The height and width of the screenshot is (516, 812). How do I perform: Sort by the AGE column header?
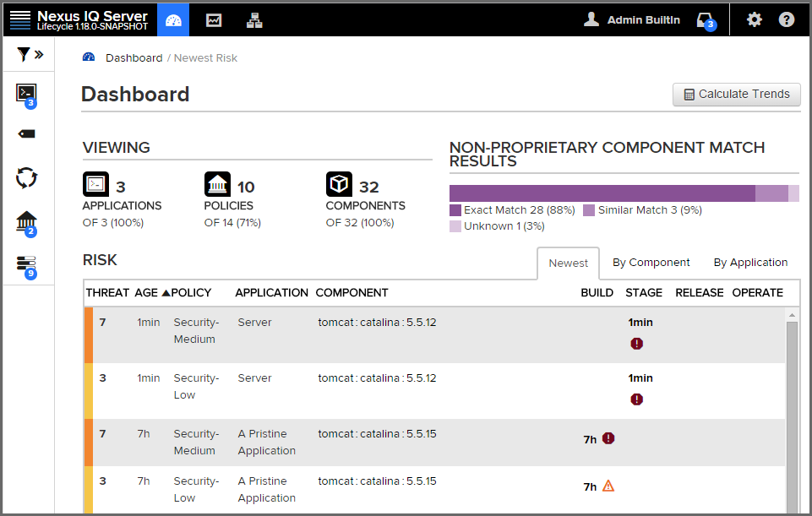[x=146, y=293]
